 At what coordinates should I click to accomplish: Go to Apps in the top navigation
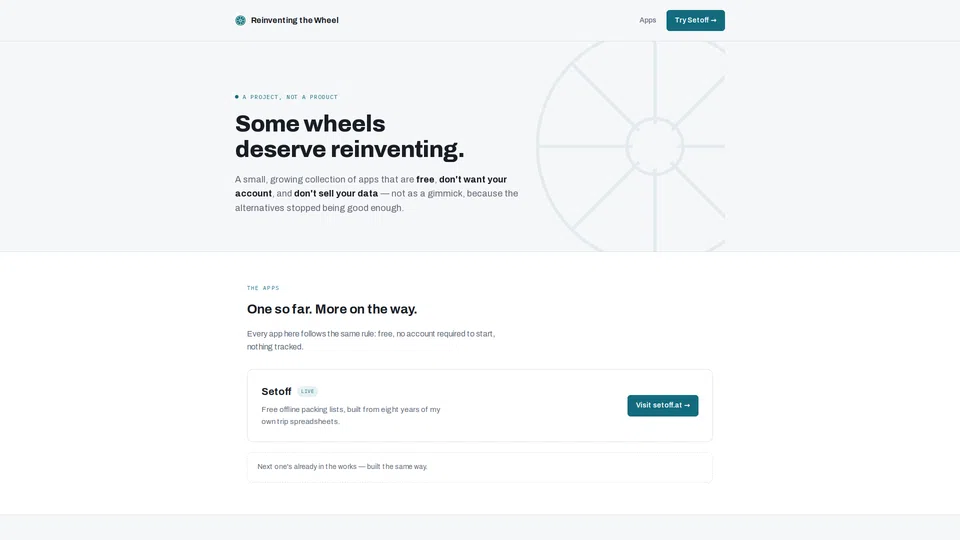click(647, 20)
